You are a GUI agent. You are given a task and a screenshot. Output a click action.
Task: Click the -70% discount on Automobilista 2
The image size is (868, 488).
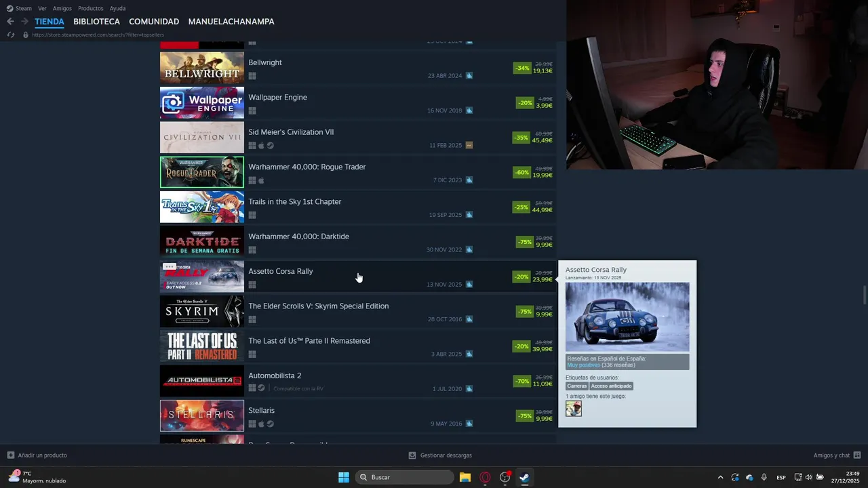(522, 381)
